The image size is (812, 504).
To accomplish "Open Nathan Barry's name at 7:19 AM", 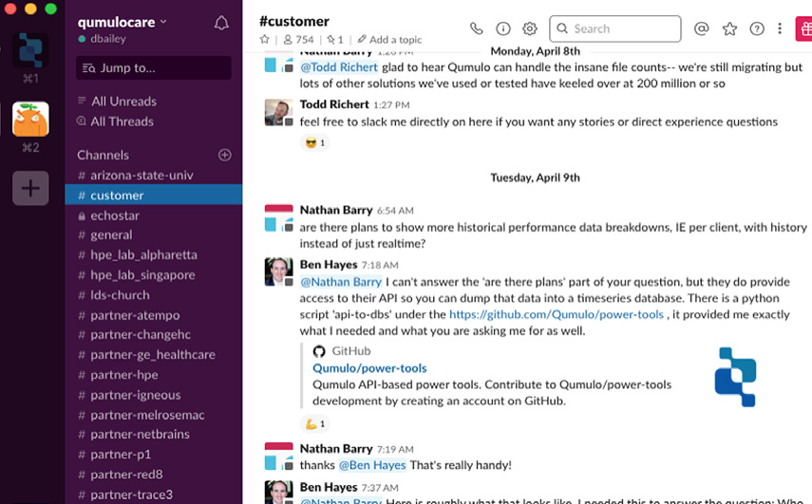I will pyautogui.click(x=336, y=449).
